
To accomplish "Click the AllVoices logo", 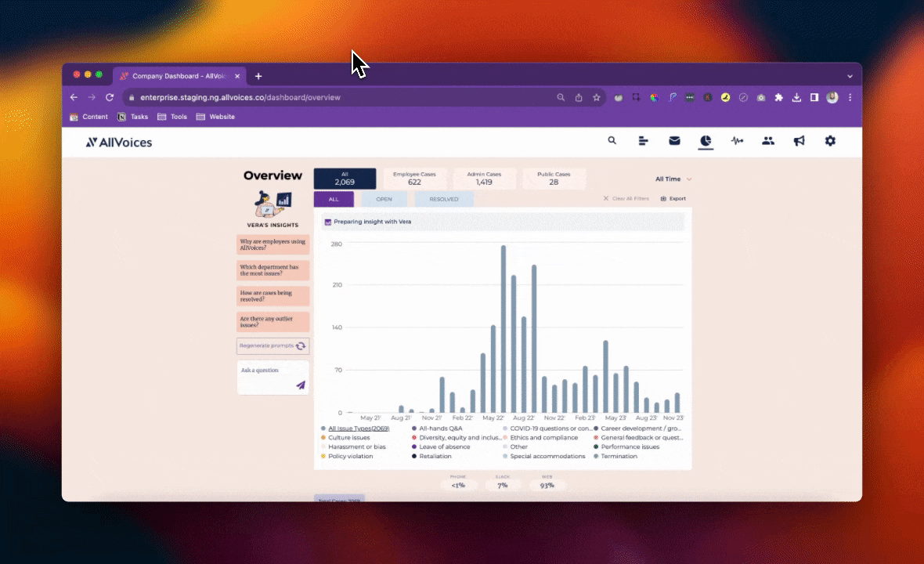I will 118,142.
